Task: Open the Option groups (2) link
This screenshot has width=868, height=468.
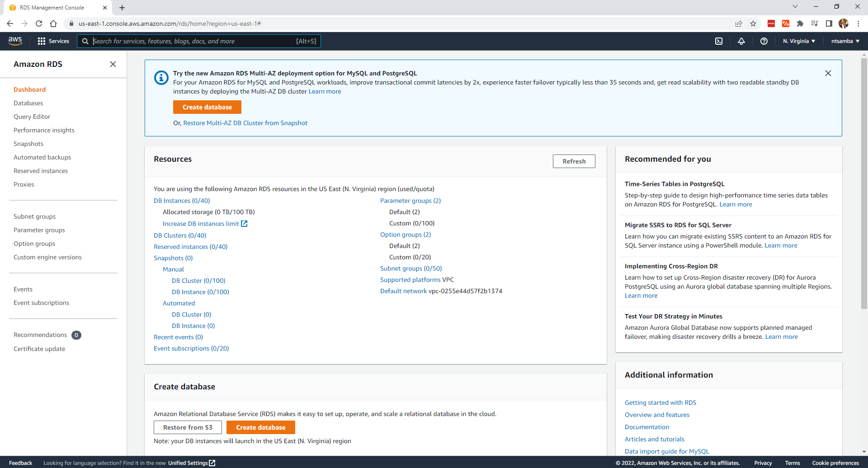Action: point(406,234)
